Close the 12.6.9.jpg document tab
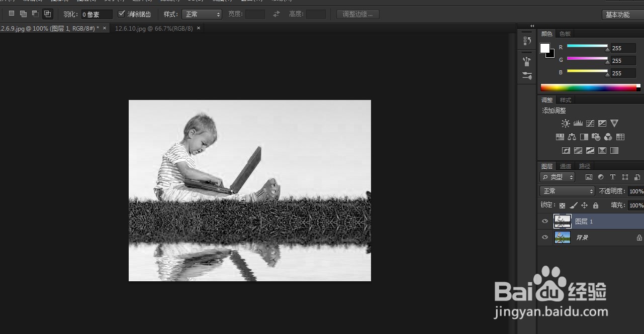Image resolution: width=644 pixels, height=334 pixels. [x=105, y=28]
